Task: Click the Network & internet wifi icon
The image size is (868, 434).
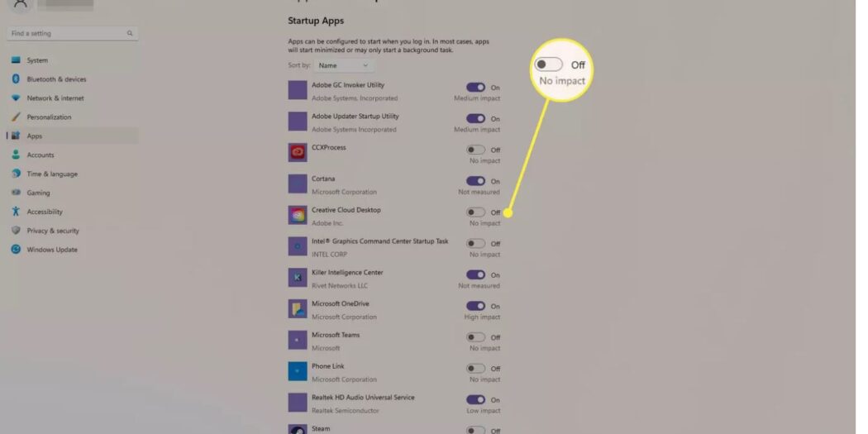Action: (x=16, y=98)
